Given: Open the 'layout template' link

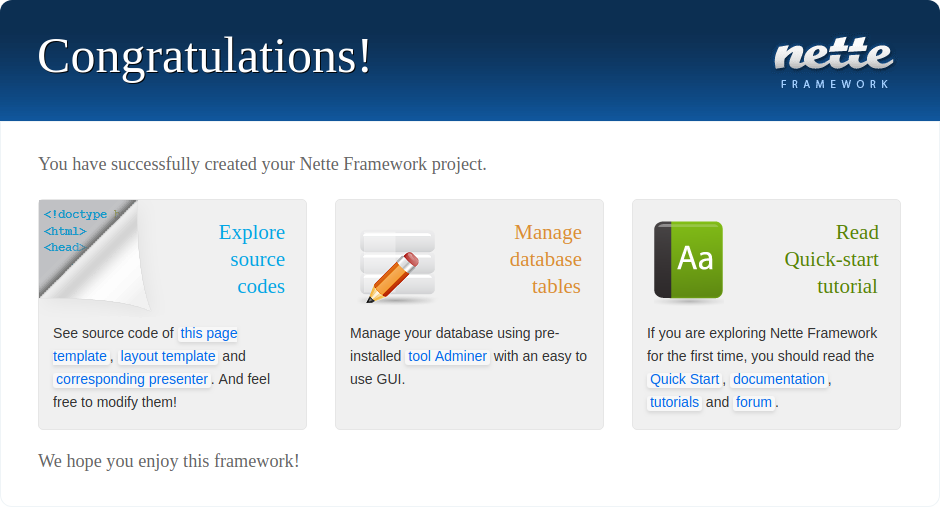Looking at the screenshot, I should 167,356.
